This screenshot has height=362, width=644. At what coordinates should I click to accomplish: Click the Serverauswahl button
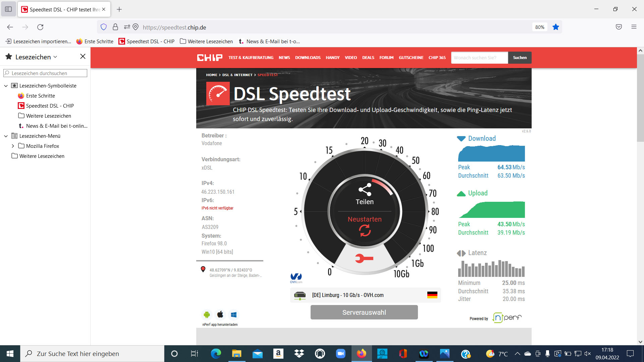364,312
